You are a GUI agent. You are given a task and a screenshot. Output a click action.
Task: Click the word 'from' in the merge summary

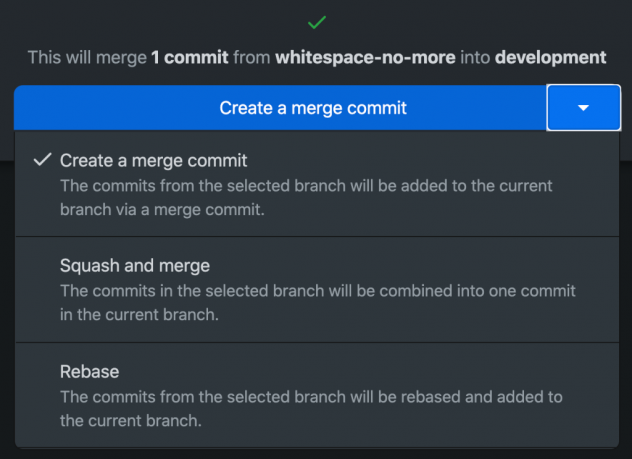click(252, 57)
